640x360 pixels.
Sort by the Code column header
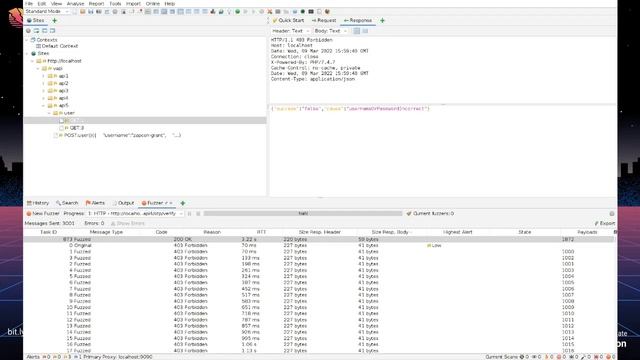click(162, 232)
